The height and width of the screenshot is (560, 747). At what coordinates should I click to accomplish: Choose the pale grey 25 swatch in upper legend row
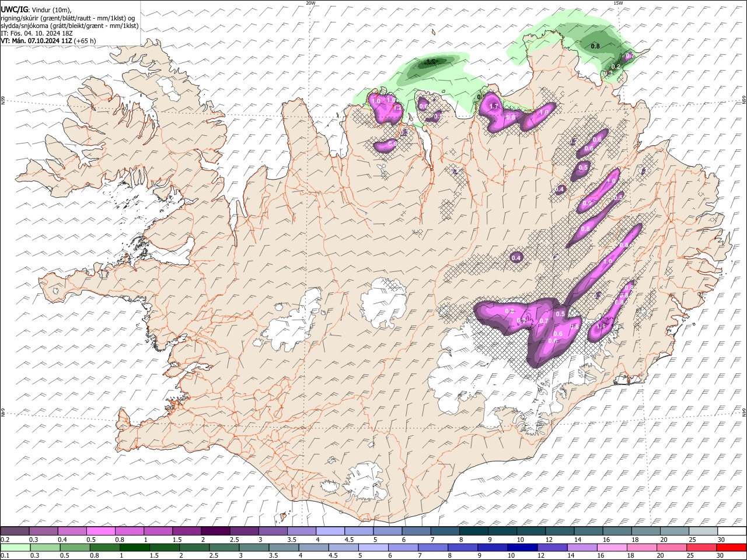[703, 531]
